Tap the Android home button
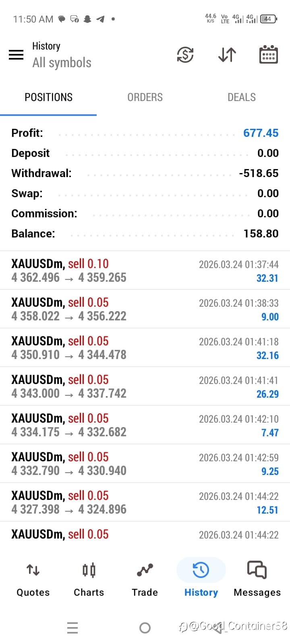Image resolution: width=290 pixels, height=644 pixels. [145, 627]
